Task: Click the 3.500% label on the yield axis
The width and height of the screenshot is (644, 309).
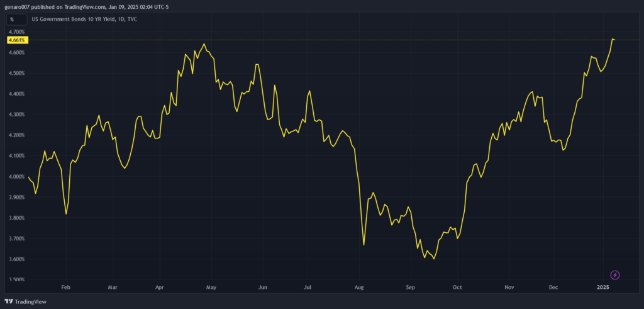Action: 16,279
